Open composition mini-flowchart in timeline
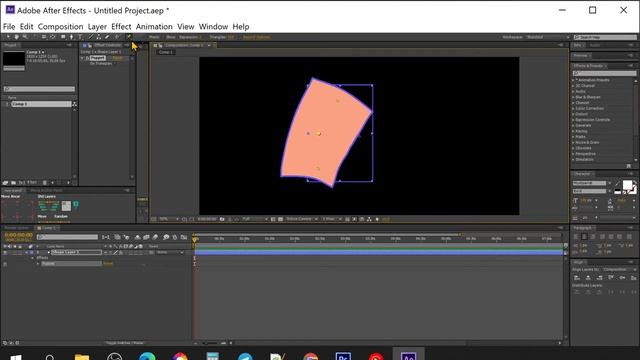The height and width of the screenshot is (360, 640). tap(106, 237)
